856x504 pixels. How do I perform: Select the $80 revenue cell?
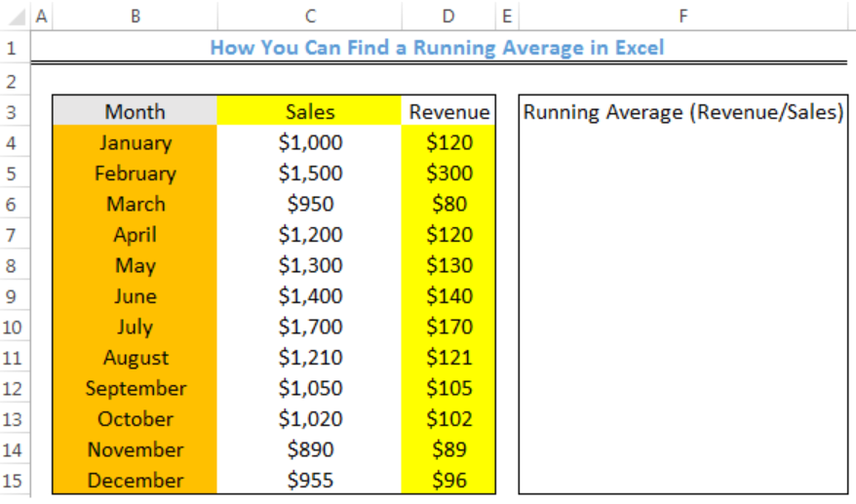click(448, 204)
